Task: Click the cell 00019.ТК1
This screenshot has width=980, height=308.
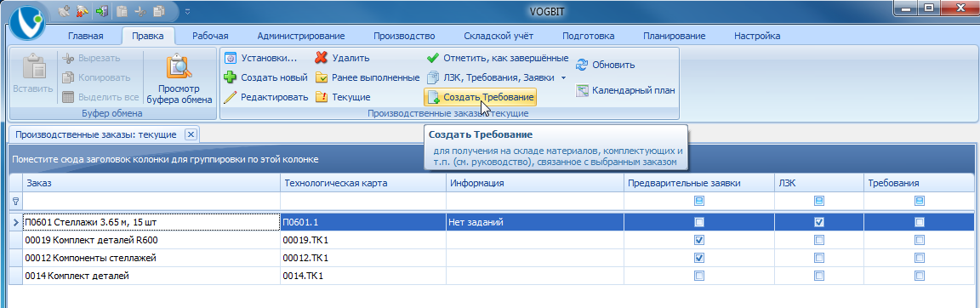Action: (362, 240)
